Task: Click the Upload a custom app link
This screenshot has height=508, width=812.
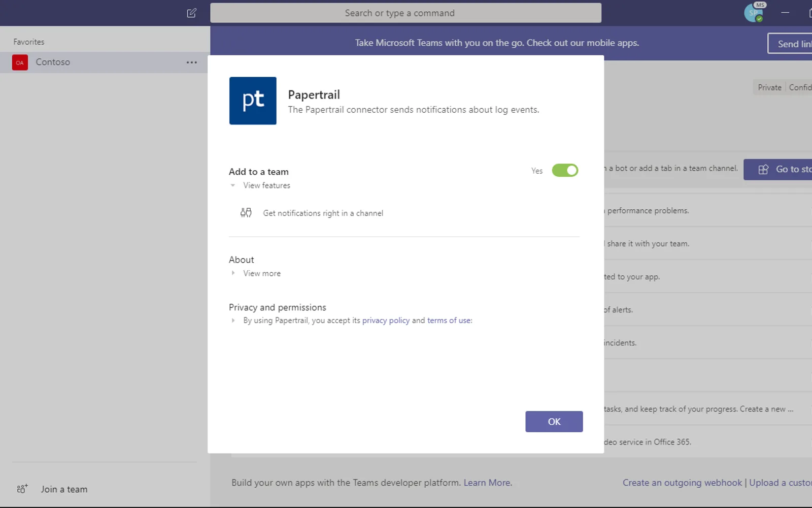Action: point(781,483)
